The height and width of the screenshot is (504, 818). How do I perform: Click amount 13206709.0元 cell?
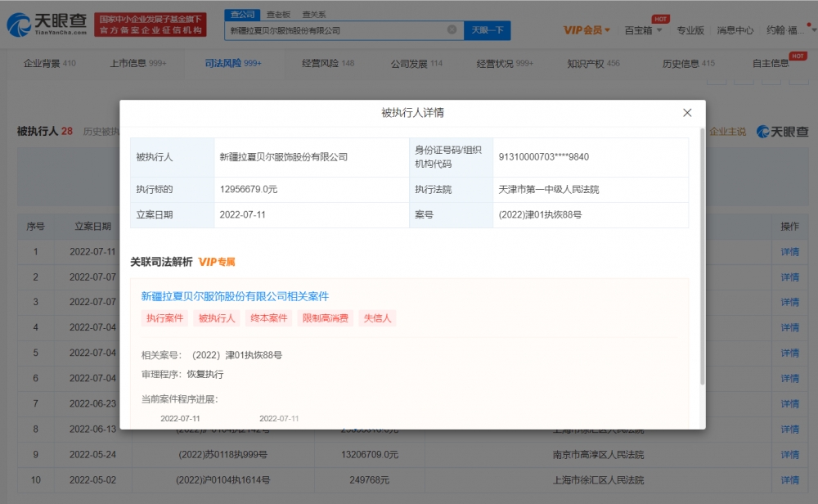tap(370, 455)
